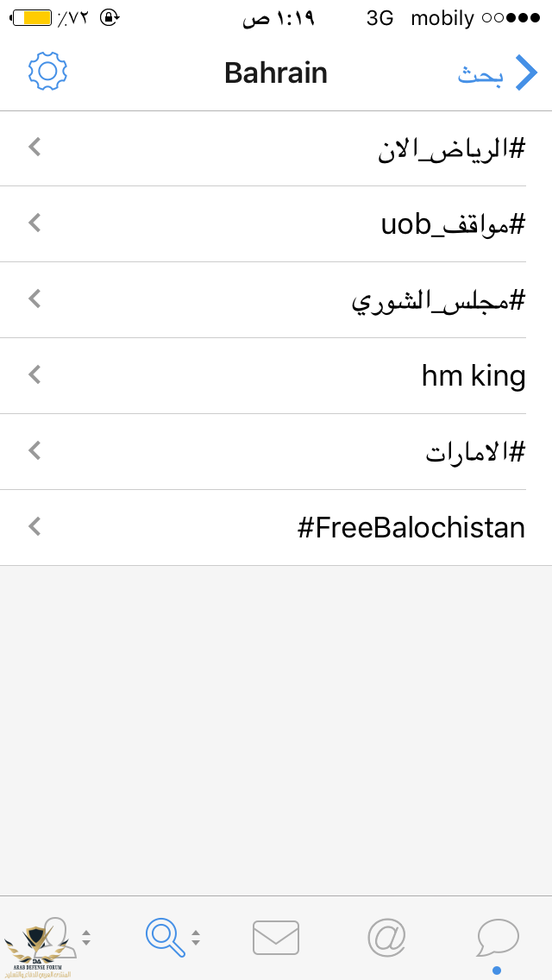Open the timeline speech bubble tab
The height and width of the screenshot is (980, 552).
498,939
